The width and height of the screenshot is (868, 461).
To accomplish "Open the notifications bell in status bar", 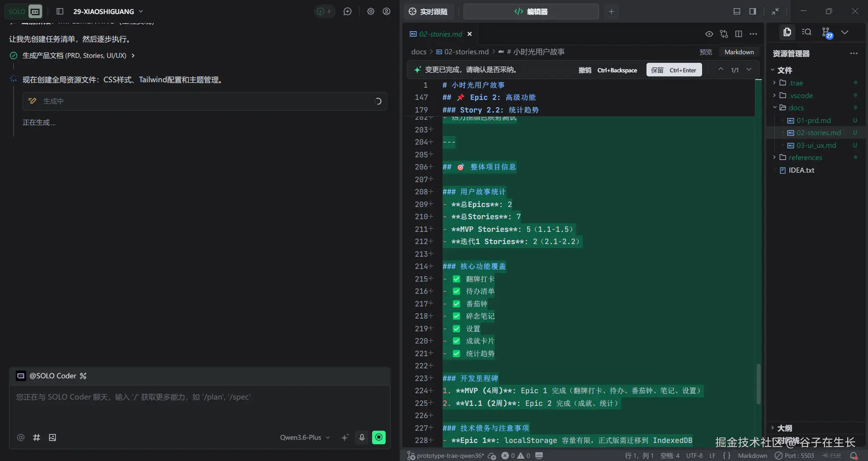I will tap(854, 456).
